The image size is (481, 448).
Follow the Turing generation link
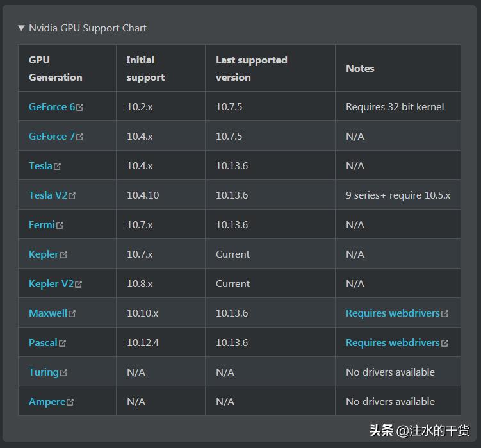click(44, 372)
